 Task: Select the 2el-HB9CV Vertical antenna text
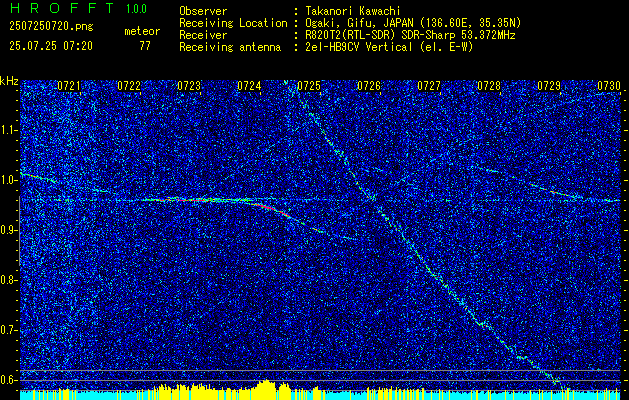click(390, 47)
